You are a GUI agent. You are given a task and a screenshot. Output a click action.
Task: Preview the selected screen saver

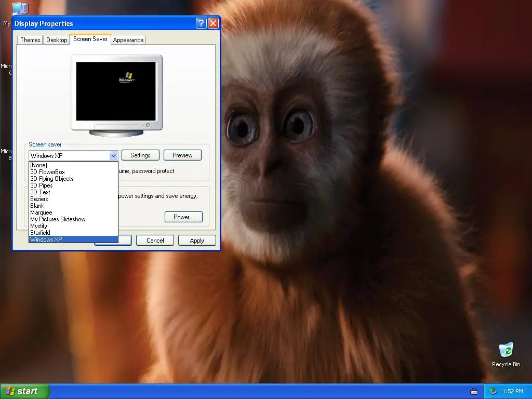(x=182, y=155)
